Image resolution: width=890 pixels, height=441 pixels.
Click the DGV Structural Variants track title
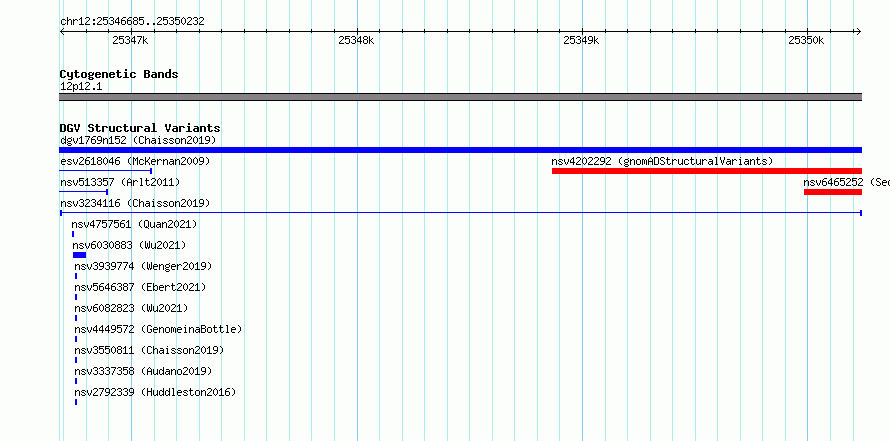(140, 128)
